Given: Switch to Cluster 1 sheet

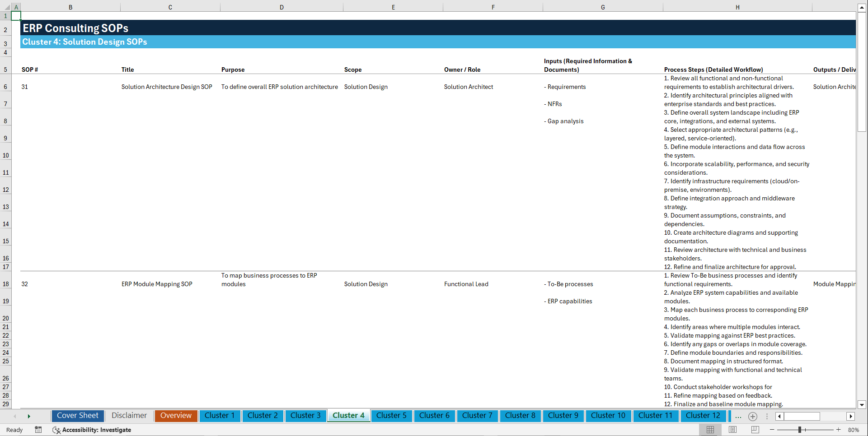Looking at the screenshot, I should coord(220,416).
